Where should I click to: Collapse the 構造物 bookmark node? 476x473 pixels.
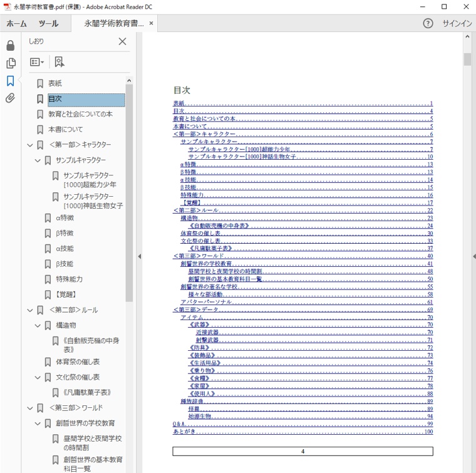(38, 325)
